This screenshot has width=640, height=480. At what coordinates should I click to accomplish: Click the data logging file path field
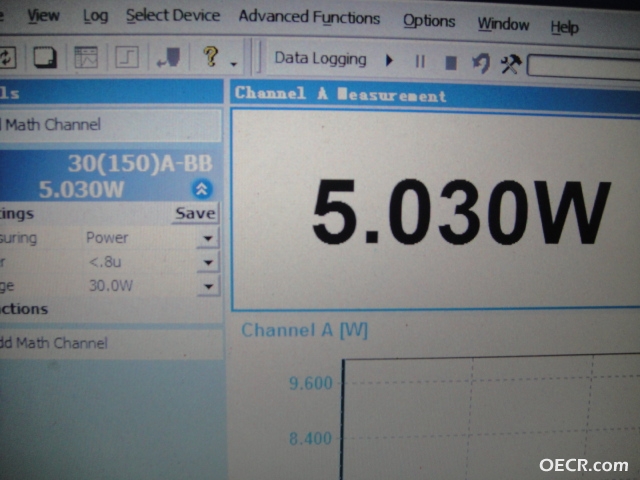click(584, 66)
